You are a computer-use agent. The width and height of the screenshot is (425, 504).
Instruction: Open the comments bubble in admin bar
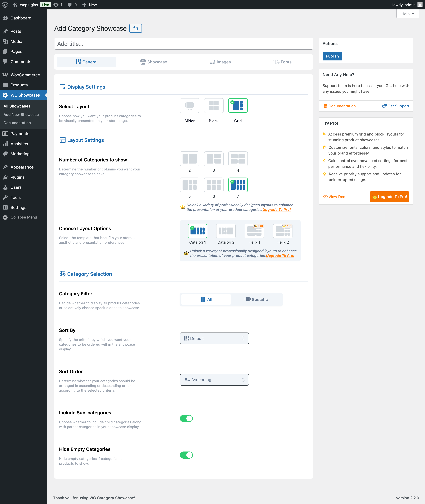(x=72, y=5)
